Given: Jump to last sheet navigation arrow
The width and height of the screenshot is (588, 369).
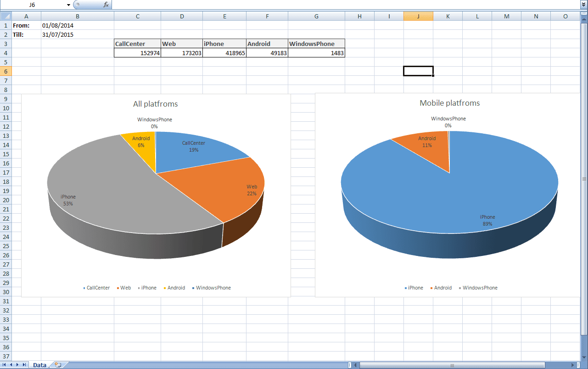Looking at the screenshot, I should [x=24, y=365].
